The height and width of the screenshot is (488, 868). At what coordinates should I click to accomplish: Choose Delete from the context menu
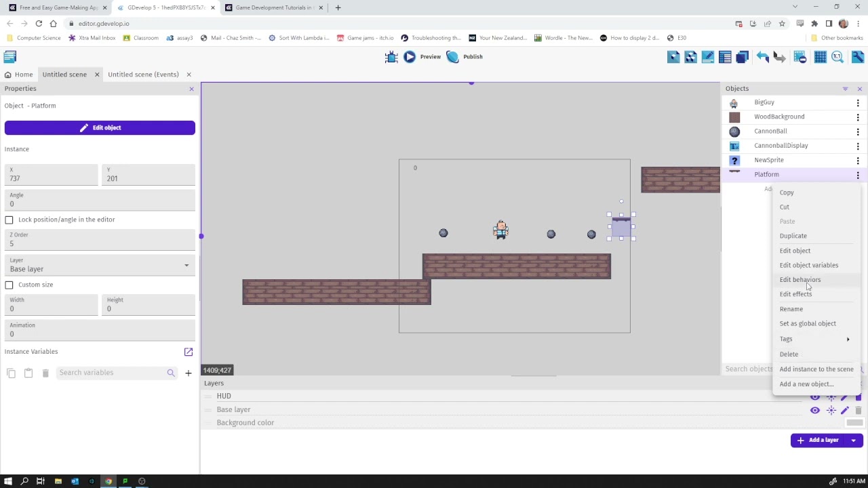click(x=817, y=354)
